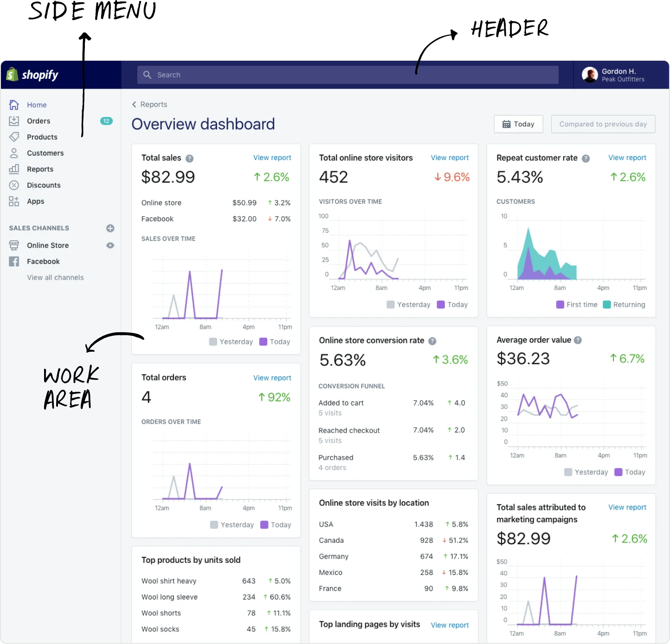Click the Home house icon
Viewport: 670px width, 644px height.
click(x=14, y=105)
